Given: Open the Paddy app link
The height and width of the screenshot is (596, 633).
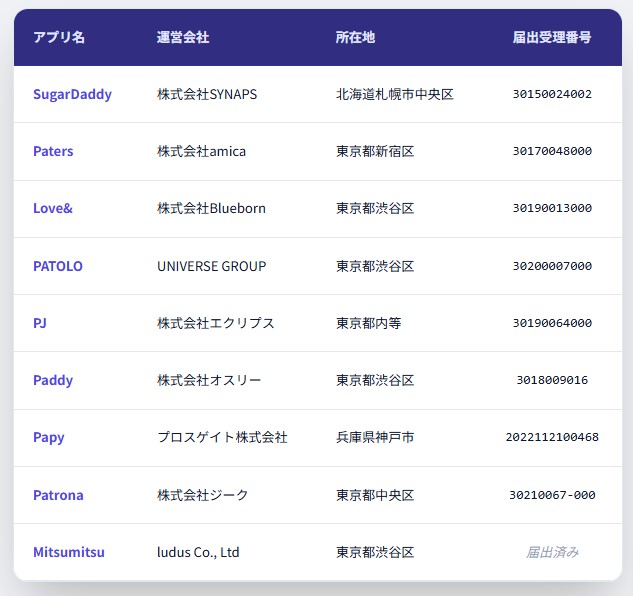Looking at the screenshot, I should point(53,380).
